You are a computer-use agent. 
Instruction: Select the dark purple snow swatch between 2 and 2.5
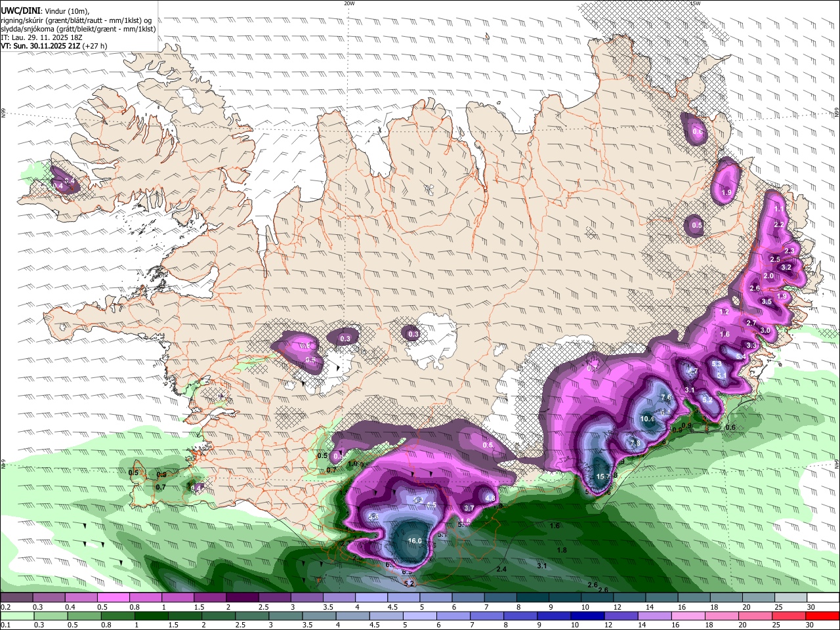pos(241,598)
